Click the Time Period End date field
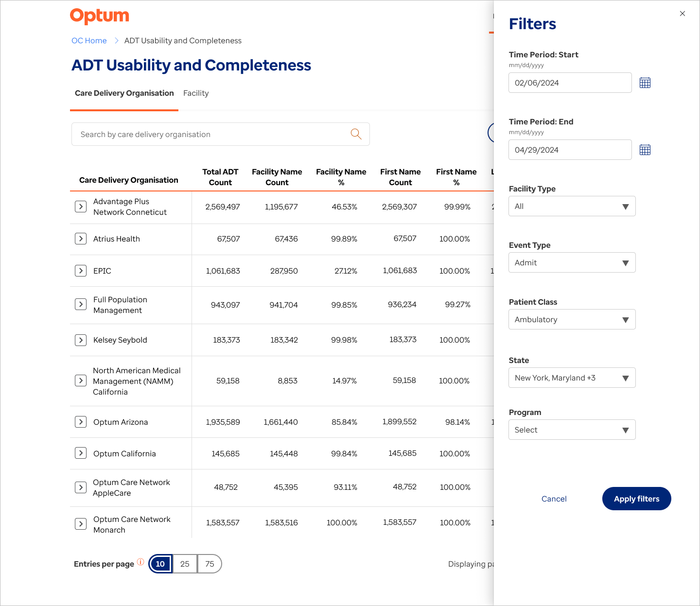The width and height of the screenshot is (700, 606). coord(570,150)
